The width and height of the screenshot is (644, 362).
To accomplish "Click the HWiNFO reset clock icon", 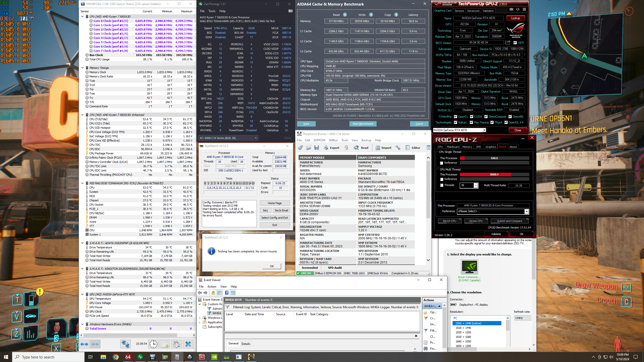I will pos(153,344).
